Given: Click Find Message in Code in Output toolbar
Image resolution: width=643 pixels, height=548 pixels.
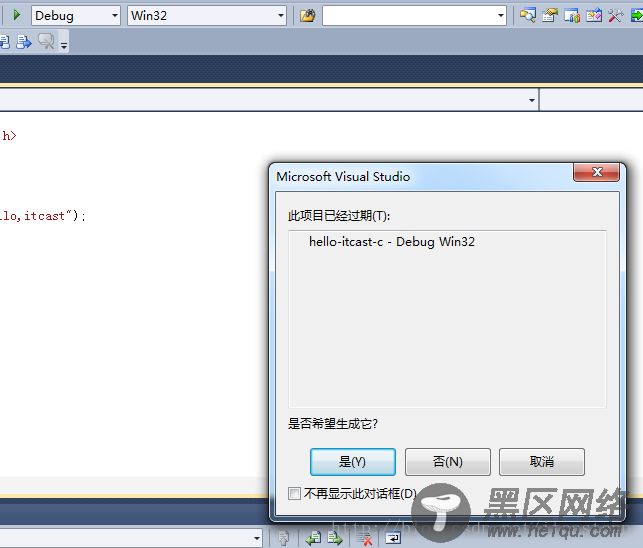Looking at the screenshot, I should click(283, 538).
